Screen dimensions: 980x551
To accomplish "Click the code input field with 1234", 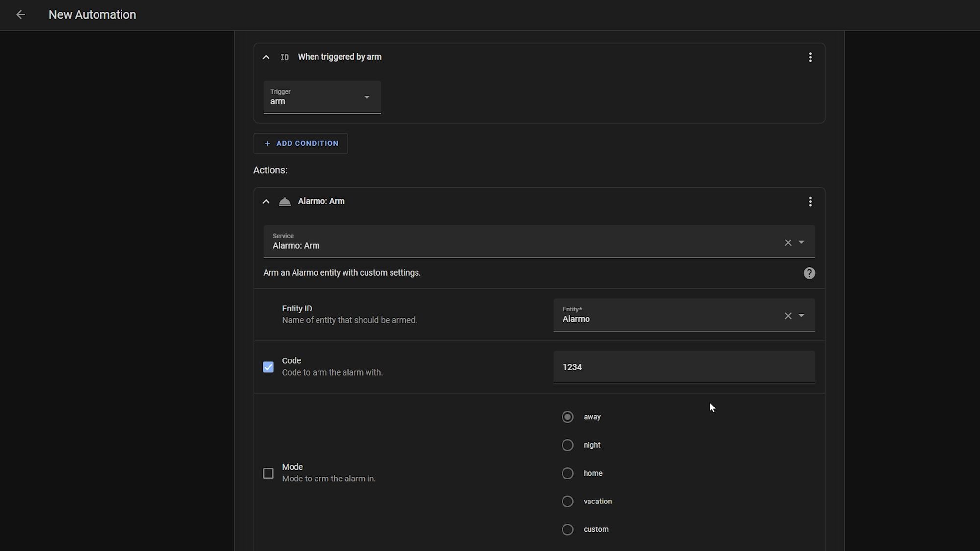I will [x=684, y=367].
